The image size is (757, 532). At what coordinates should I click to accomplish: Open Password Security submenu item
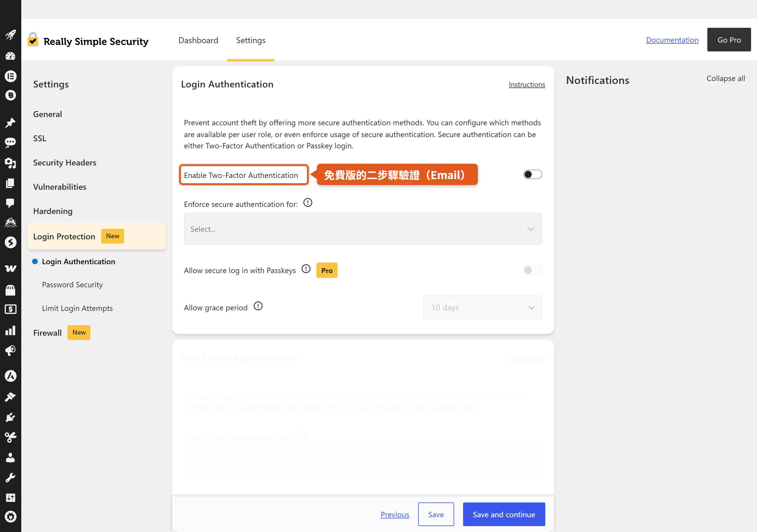pyautogui.click(x=72, y=285)
